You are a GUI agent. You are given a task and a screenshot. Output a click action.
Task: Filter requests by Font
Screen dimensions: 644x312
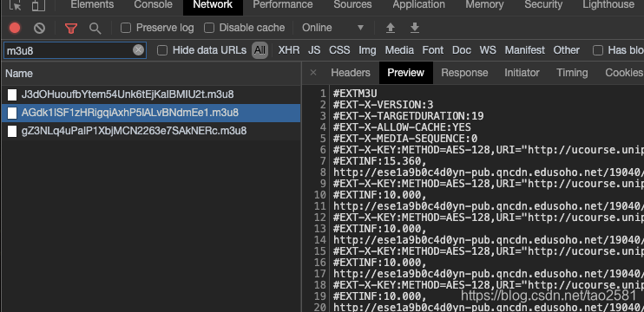pos(433,50)
